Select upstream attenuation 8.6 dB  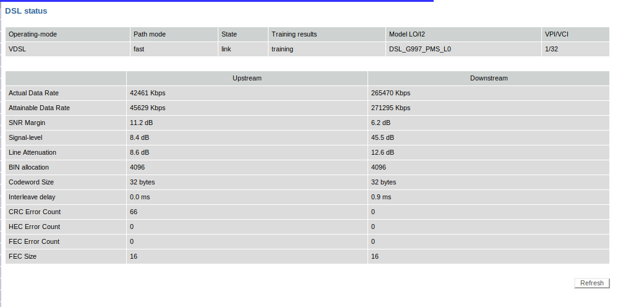[x=140, y=152]
